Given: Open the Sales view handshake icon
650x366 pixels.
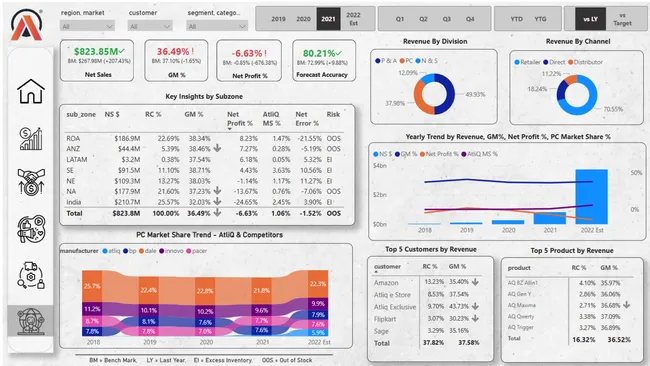Looking at the screenshot, I should tap(31, 182).
